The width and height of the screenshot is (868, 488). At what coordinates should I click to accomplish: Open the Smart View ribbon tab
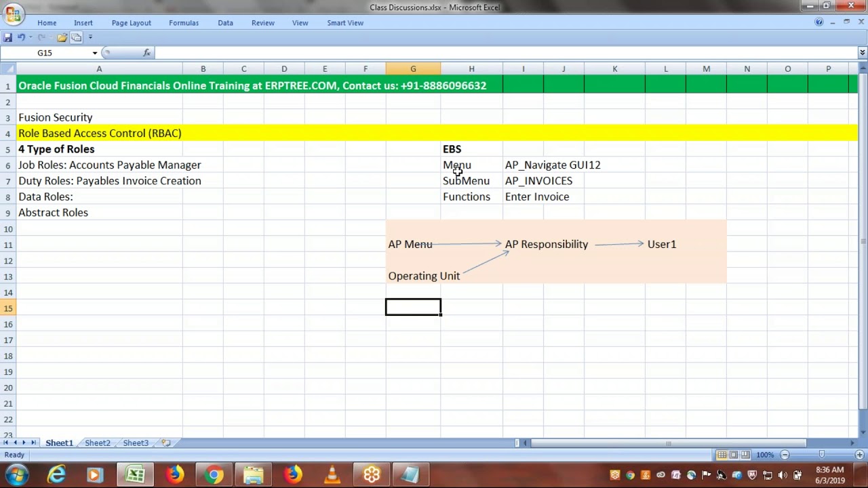(345, 23)
